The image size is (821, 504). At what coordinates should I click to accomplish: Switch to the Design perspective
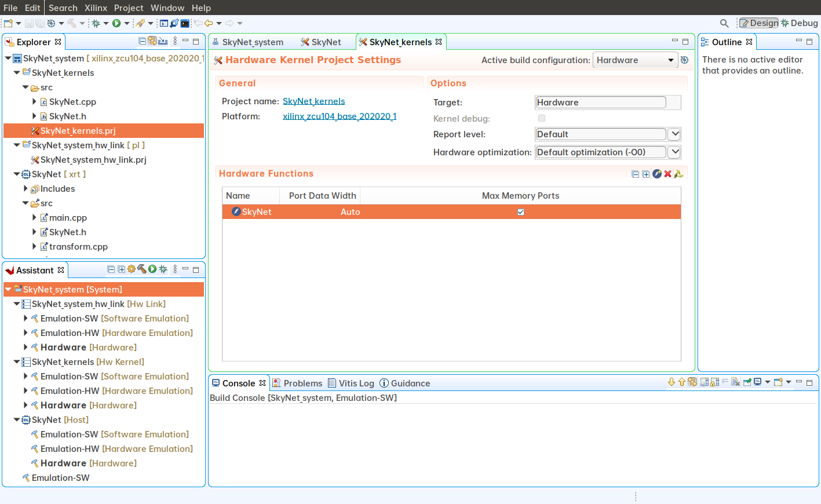coord(759,23)
